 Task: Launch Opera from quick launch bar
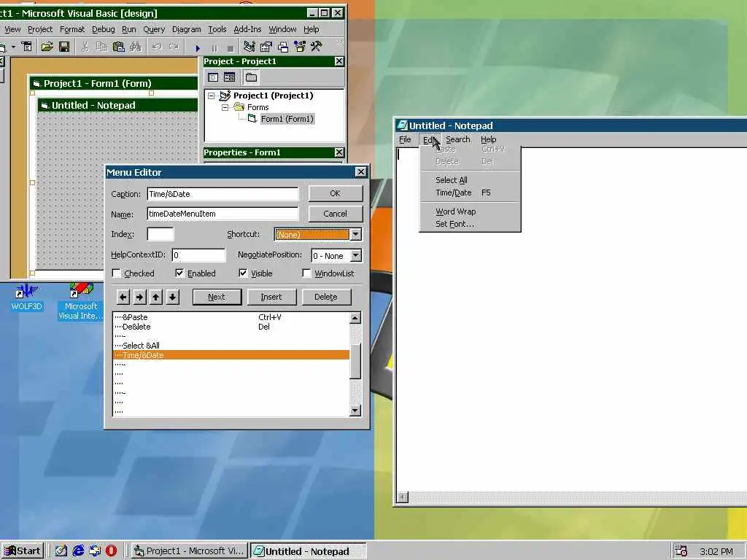111,551
